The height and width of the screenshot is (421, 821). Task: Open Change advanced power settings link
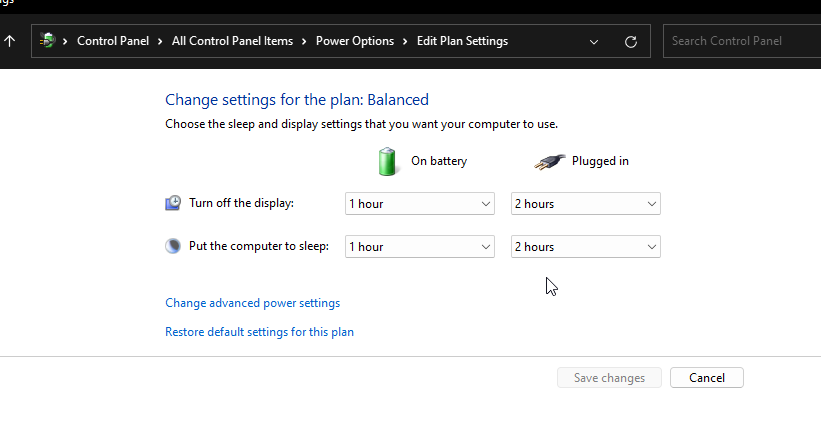(252, 303)
